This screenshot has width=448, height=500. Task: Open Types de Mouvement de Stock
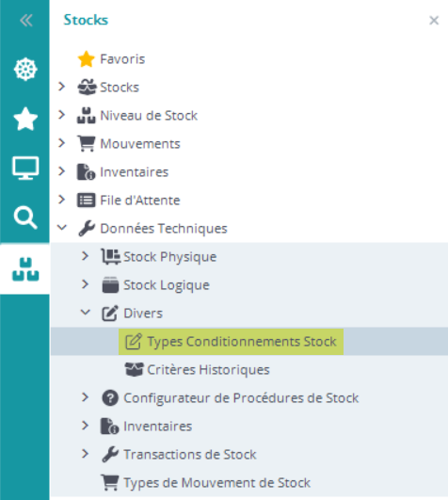[216, 483]
